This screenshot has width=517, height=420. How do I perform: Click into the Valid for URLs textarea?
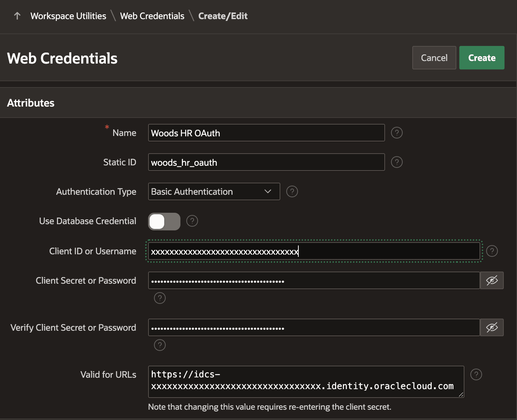coord(306,381)
